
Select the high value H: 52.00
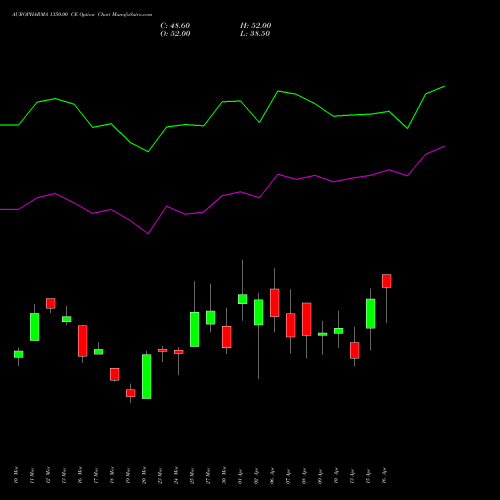[x=256, y=26]
